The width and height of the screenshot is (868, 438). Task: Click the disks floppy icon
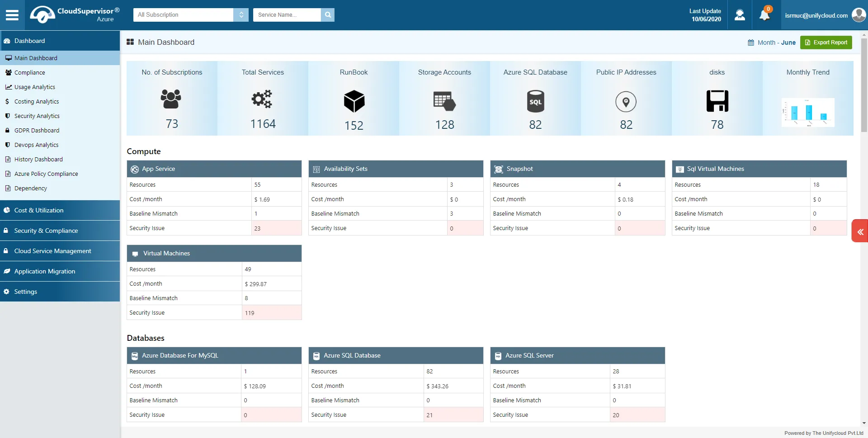717,101
